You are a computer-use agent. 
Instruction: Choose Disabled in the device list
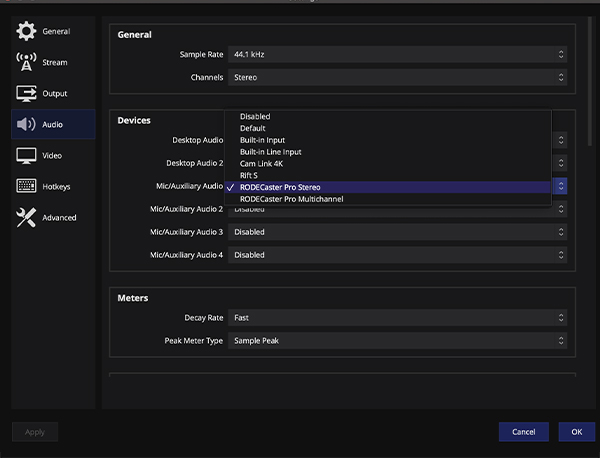388,116
